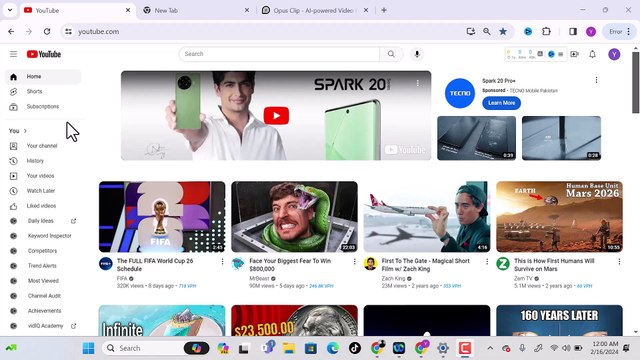Viewport: 640px width, 360px height.
Task: Open Watch Later playlist
Action: pos(43,191)
